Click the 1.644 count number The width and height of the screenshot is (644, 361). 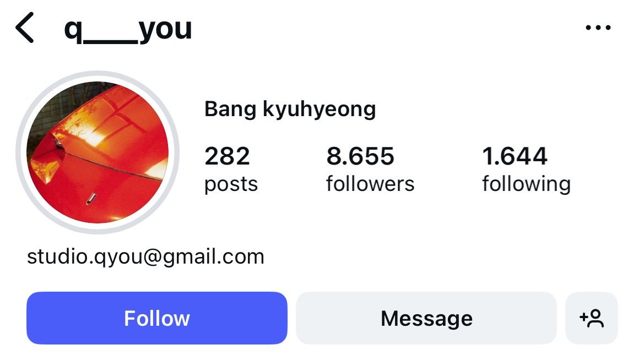(x=515, y=156)
